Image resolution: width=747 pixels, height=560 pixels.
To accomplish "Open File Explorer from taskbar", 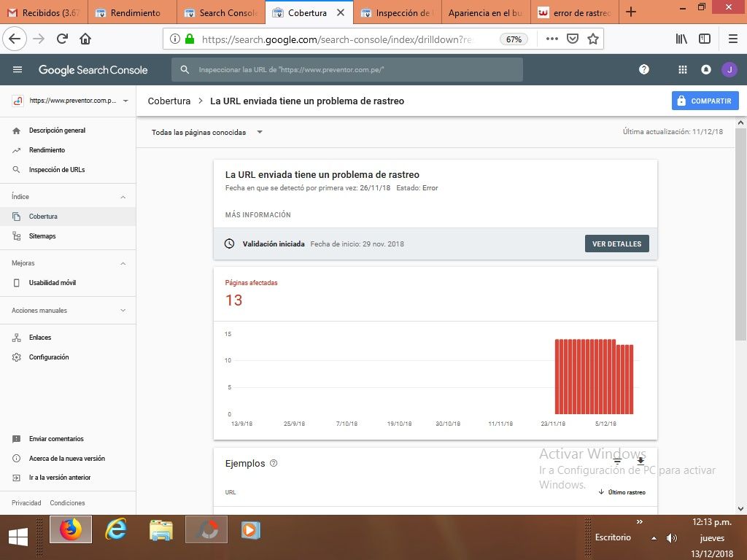I will tap(161, 529).
